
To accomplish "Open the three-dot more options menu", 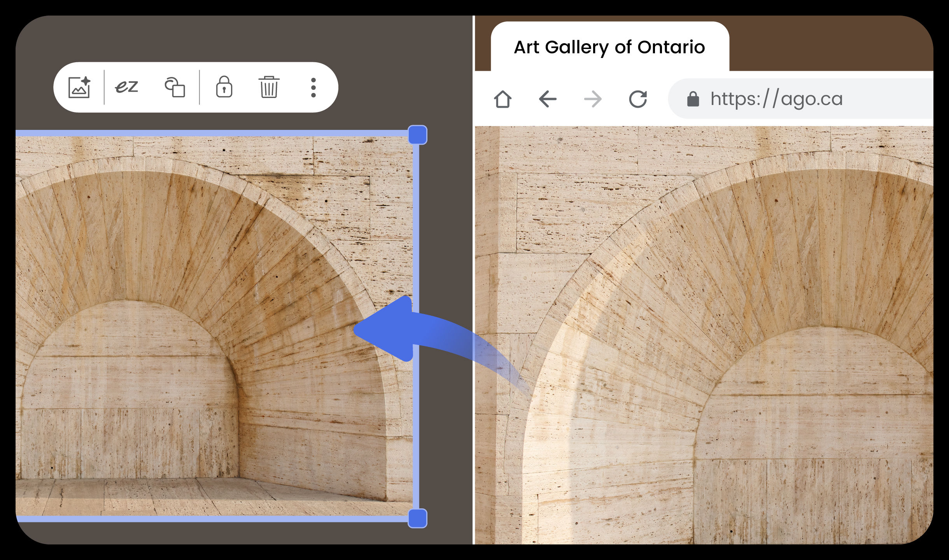I will tap(313, 87).
